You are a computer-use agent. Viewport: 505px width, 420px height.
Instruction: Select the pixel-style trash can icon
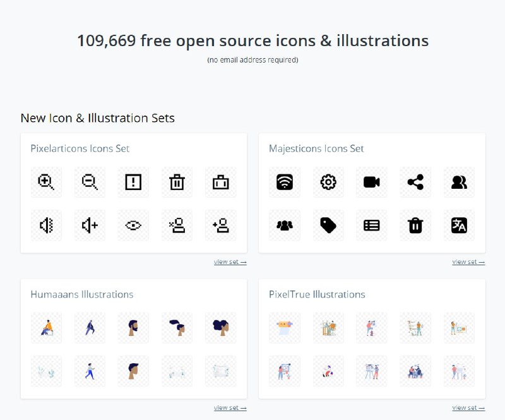177,182
